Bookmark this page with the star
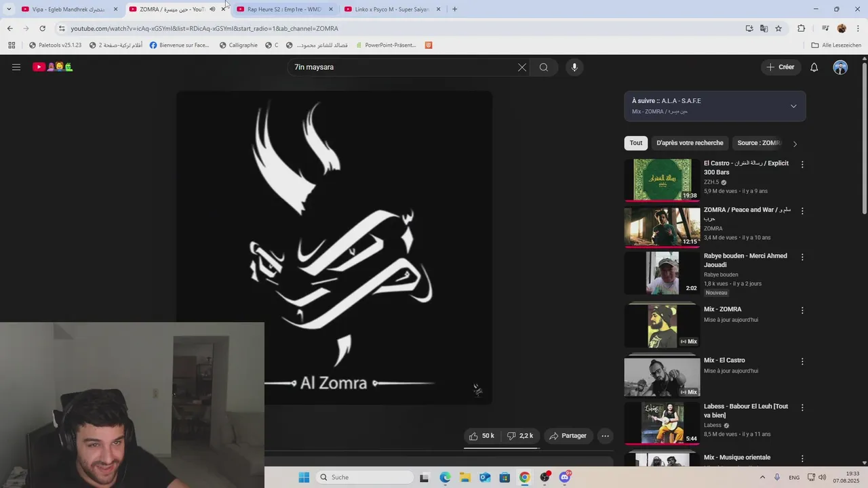The width and height of the screenshot is (868, 488). [778, 28]
